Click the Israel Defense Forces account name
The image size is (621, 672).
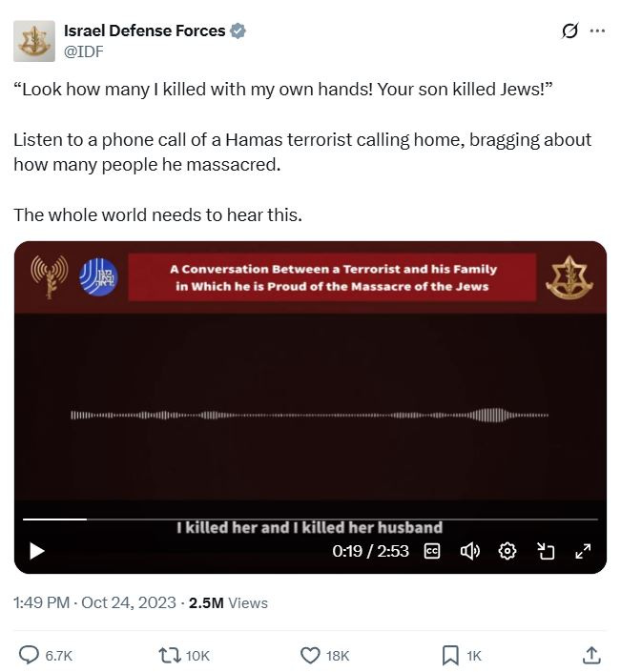pos(145,31)
